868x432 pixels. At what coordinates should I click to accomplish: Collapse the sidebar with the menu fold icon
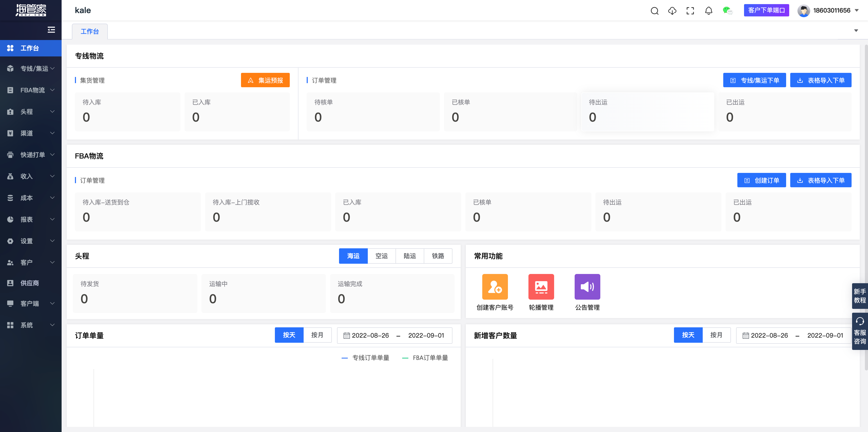click(x=51, y=30)
